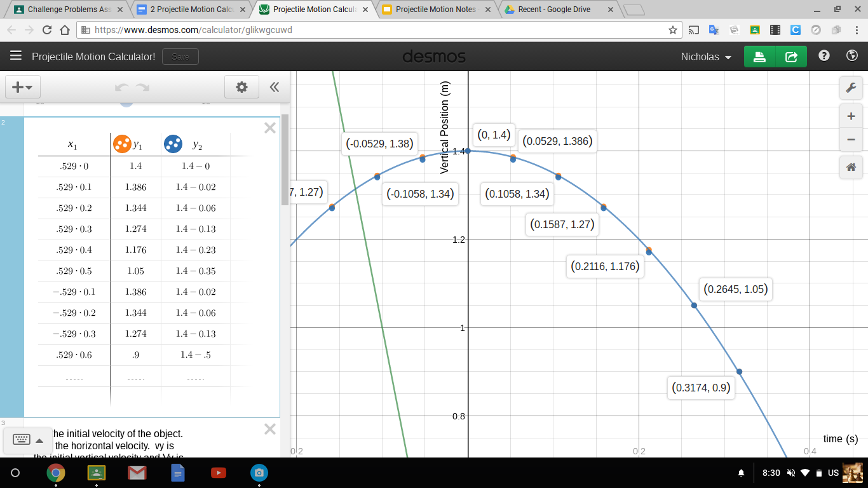This screenshot has width=868, height=488.
Task: Select table cell 1.4 − .5
Action: (x=196, y=355)
